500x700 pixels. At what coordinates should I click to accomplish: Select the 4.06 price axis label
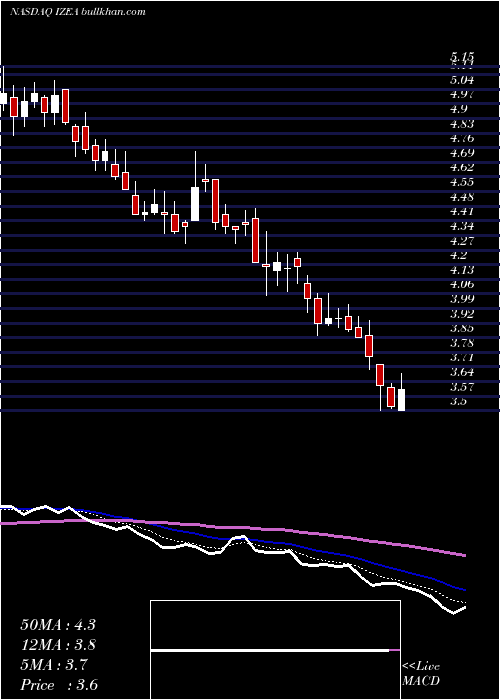click(x=462, y=284)
